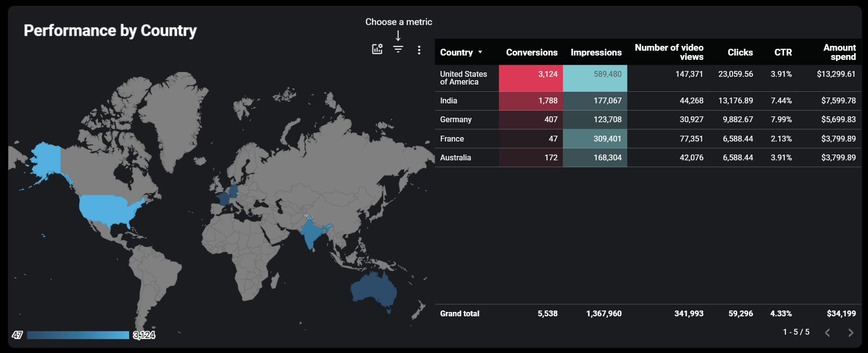Sort by Number of video views header
This screenshot has width=868, height=353.
click(x=669, y=52)
